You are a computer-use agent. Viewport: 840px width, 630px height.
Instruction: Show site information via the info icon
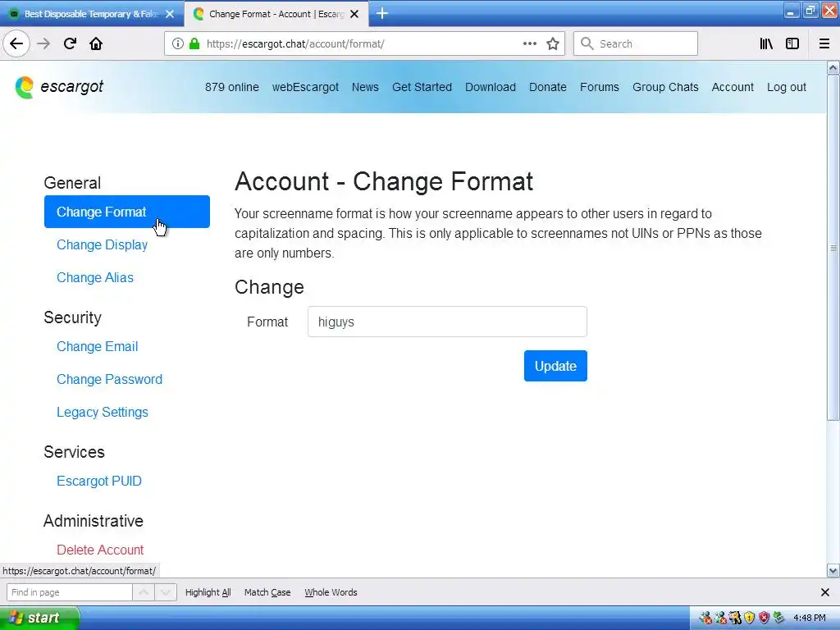pos(178,44)
